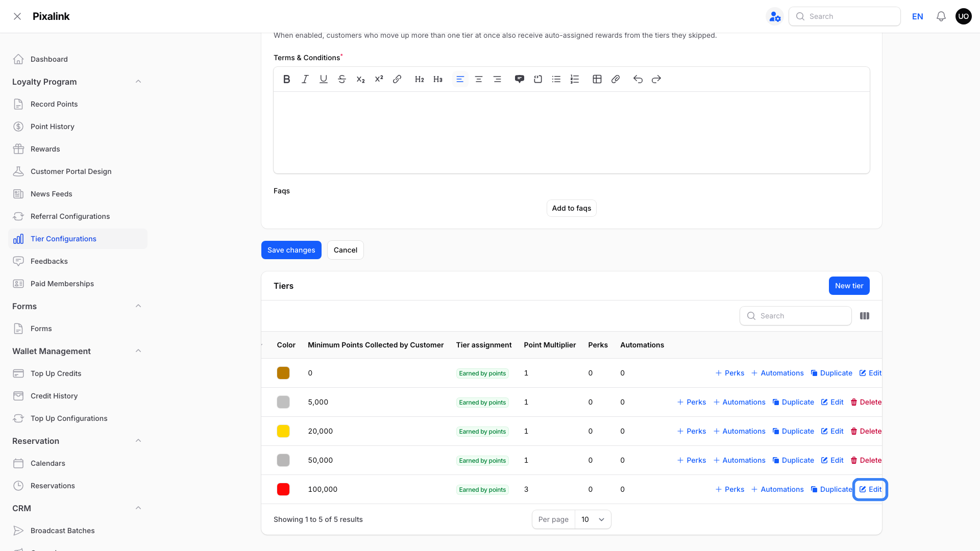This screenshot has height=551, width=980.
Task: Open notifications bell in header
Action: pyautogui.click(x=941, y=16)
